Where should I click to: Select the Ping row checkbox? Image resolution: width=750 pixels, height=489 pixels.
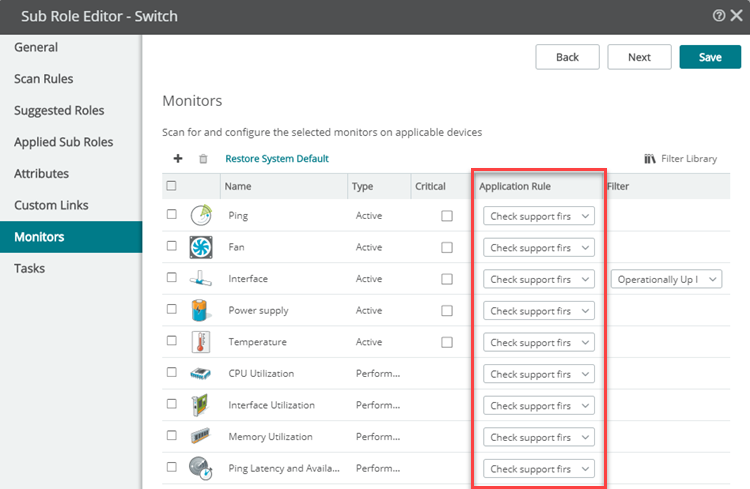point(172,214)
